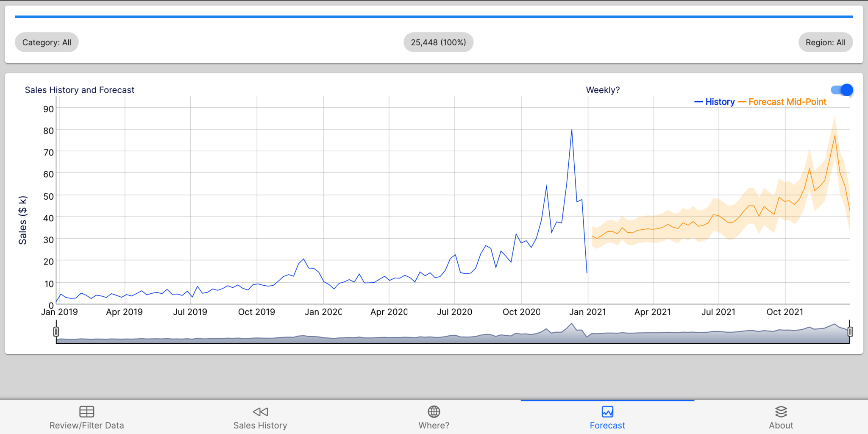The height and width of the screenshot is (434, 868).
Task: Switch to the Sales History tab label
Action: point(260,425)
